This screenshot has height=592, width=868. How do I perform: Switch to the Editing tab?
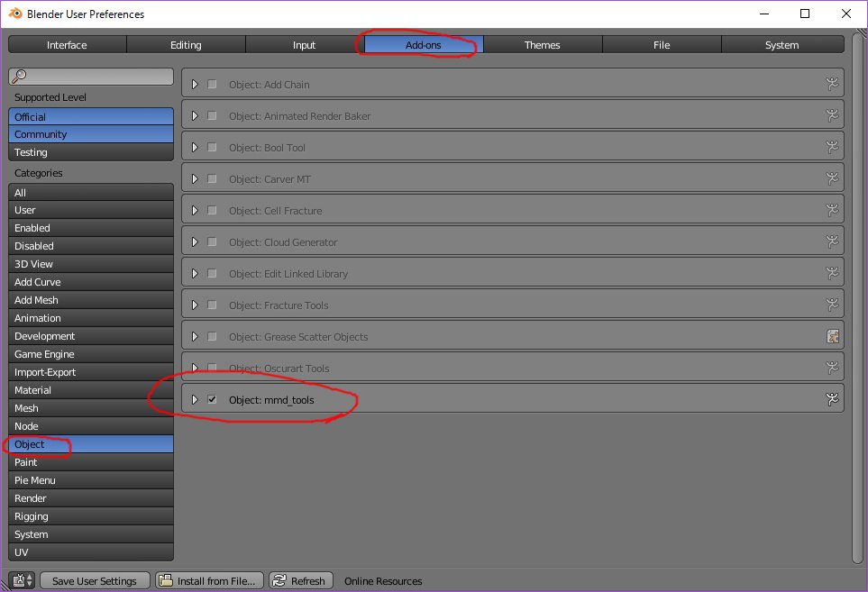click(186, 45)
